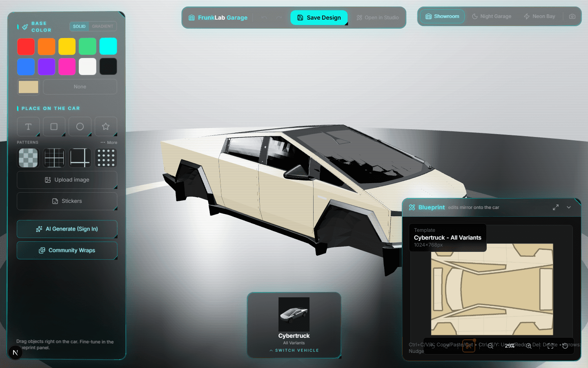This screenshot has width=588, height=368.
Task: Pick the yellow base color swatch
Action: (x=67, y=46)
